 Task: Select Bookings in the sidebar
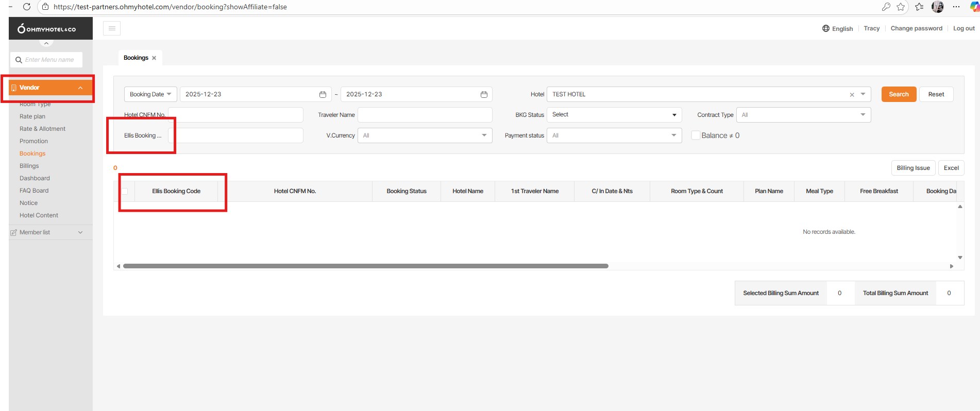[32, 153]
